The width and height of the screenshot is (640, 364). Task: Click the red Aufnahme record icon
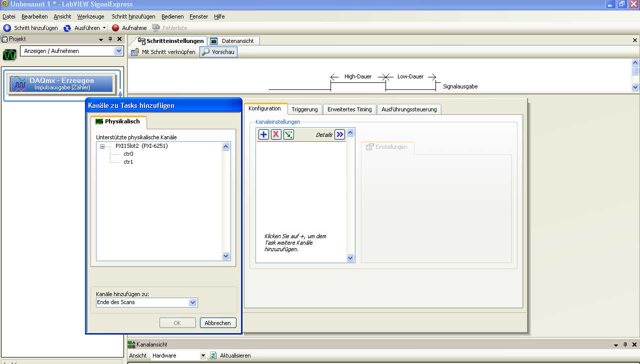[x=115, y=28]
